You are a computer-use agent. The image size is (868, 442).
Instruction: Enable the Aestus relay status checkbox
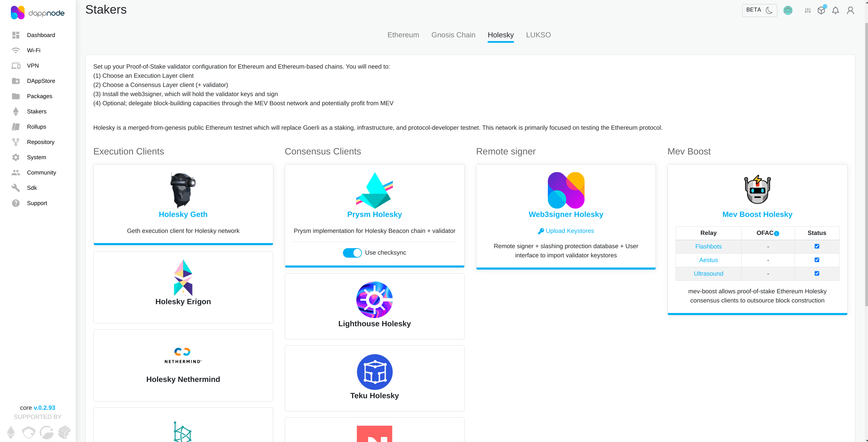tap(817, 260)
